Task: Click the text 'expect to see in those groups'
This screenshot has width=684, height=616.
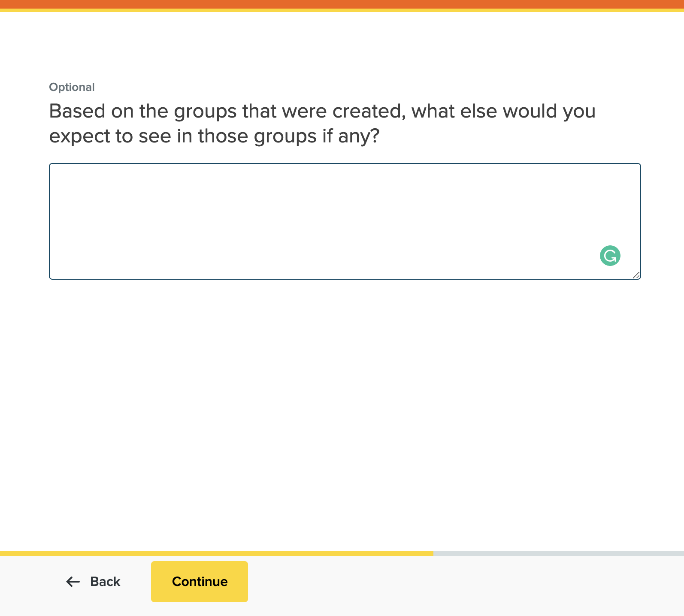Action: 182,136
